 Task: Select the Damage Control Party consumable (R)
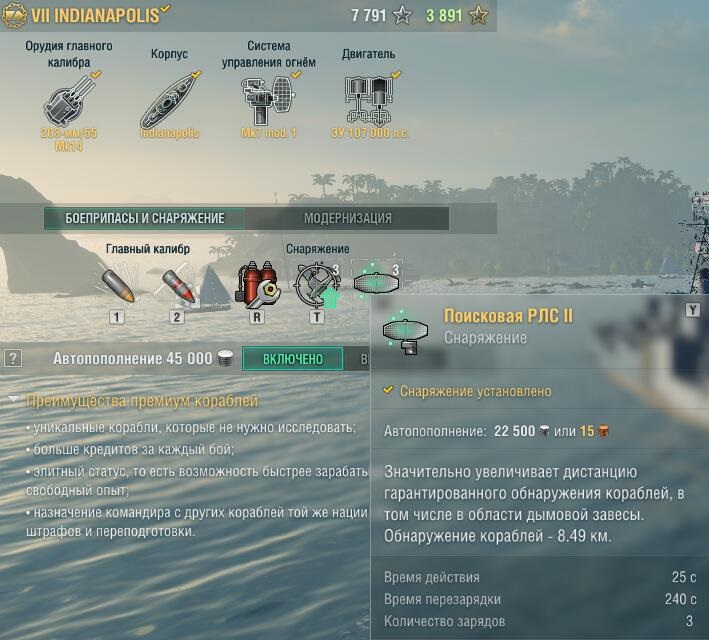click(257, 284)
